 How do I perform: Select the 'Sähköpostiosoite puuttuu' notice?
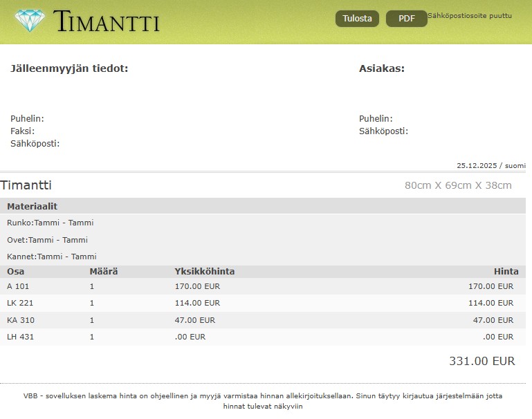[x=470, y=15]
